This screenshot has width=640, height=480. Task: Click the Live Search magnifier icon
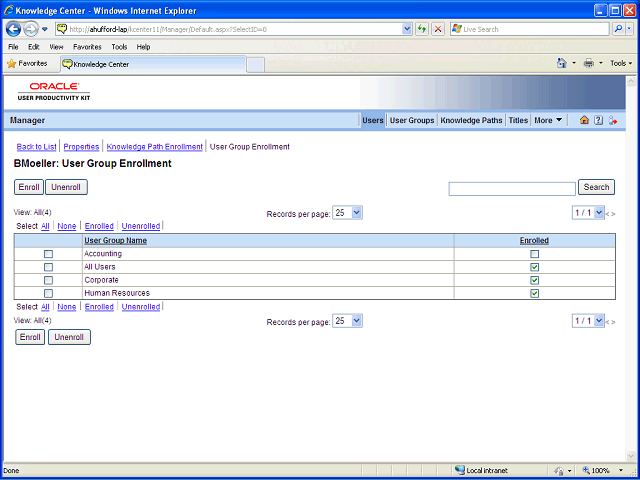[x=619, y=29]
